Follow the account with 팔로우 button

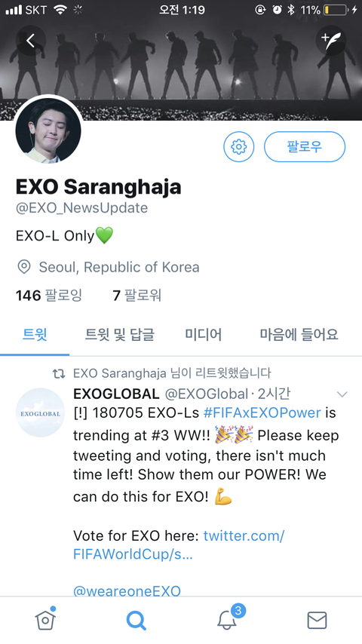click(x=305, y=146)
